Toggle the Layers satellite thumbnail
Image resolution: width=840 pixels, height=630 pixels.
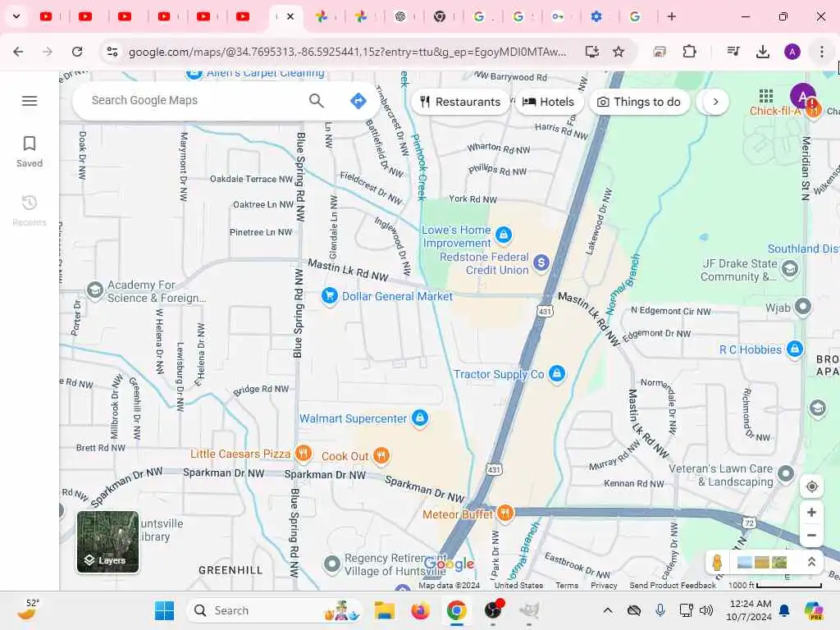pyautogui.click(x=107, y=541)
